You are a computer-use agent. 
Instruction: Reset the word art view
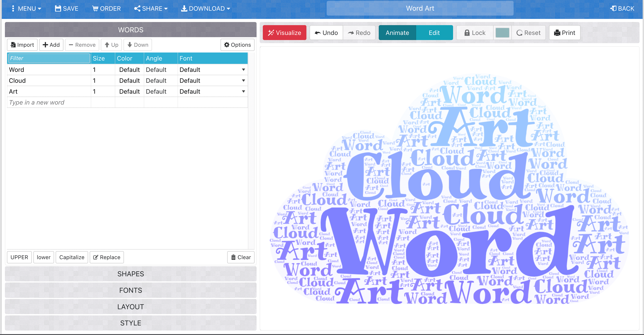point(528,33)
